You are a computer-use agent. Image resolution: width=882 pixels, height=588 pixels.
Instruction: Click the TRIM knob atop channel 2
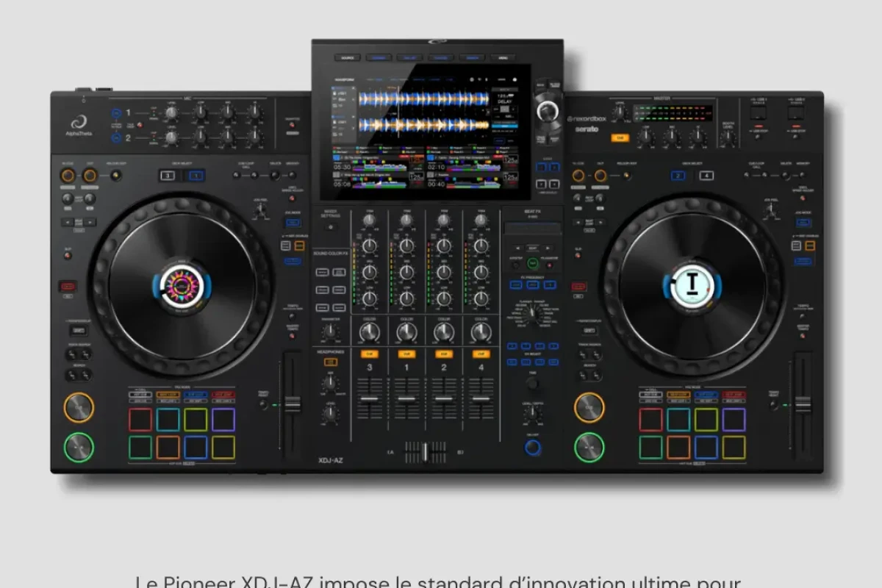pyautogui.click(x=444, y=220)
